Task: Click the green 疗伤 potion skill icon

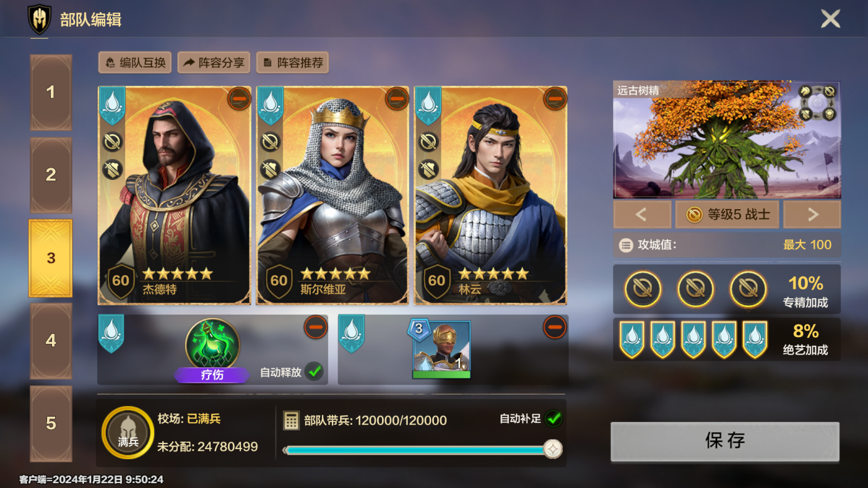Action: (x=212, y=345)
